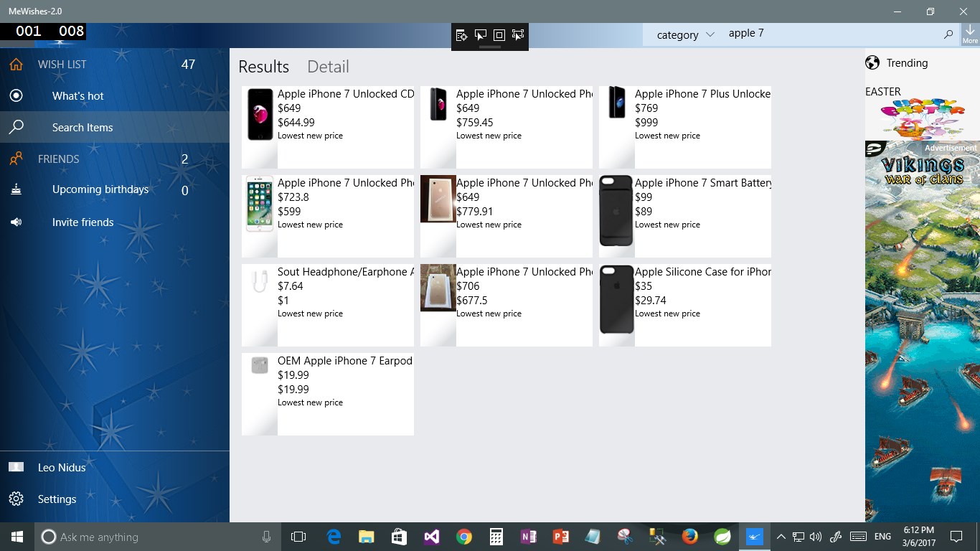Image resolution: width=980 pixels, height=551 pixels.
Task: Open the Apple Silicone Case thumbnail
Action: pyautogui.click(x=616, y=300)
